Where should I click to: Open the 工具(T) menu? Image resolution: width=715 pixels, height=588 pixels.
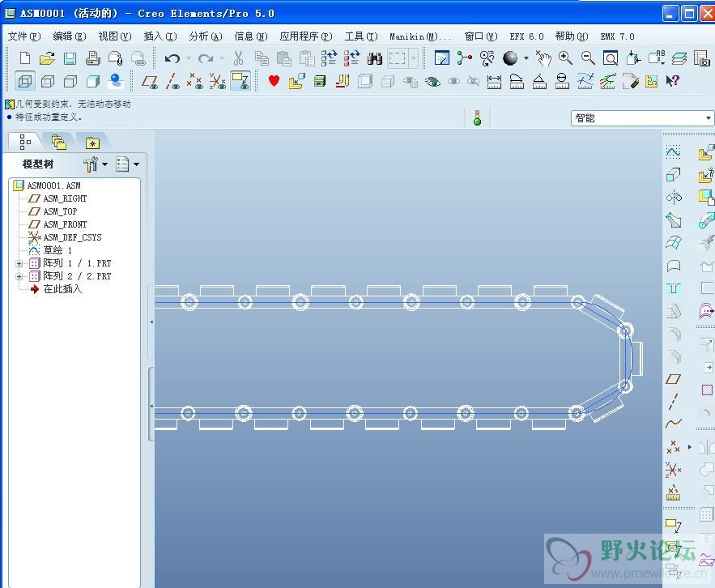(361, 36)
